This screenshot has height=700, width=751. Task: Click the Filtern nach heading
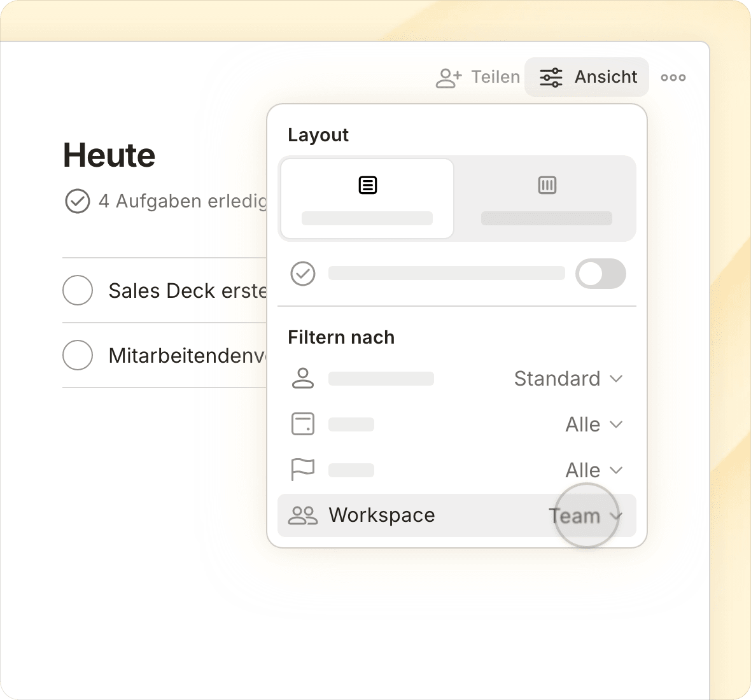tap(341, 337)
